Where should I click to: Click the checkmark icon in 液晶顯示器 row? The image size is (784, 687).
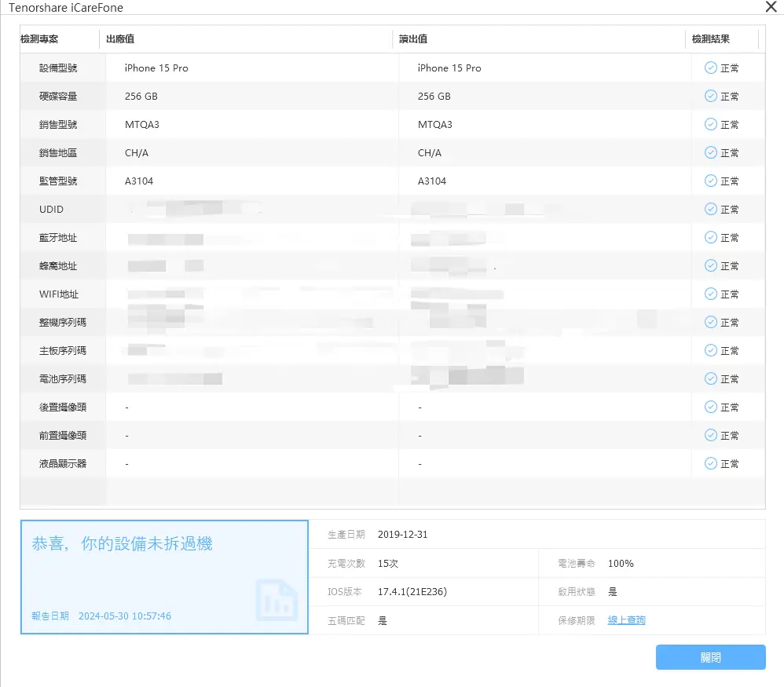coord(710,463)
